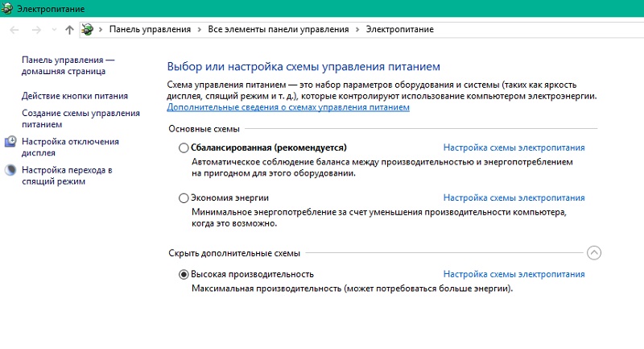The image size is (644, 349).
Task: Click the moon icon beside спящий режим
Action: (10, 171)
